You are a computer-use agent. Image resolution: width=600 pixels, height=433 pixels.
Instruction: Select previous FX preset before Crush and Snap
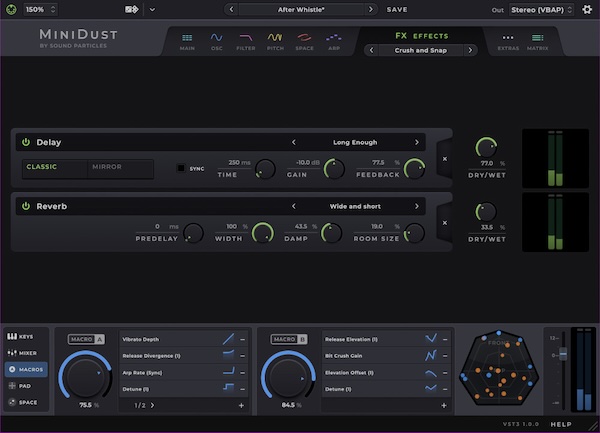pyautogui.click(x=371, y=50)
